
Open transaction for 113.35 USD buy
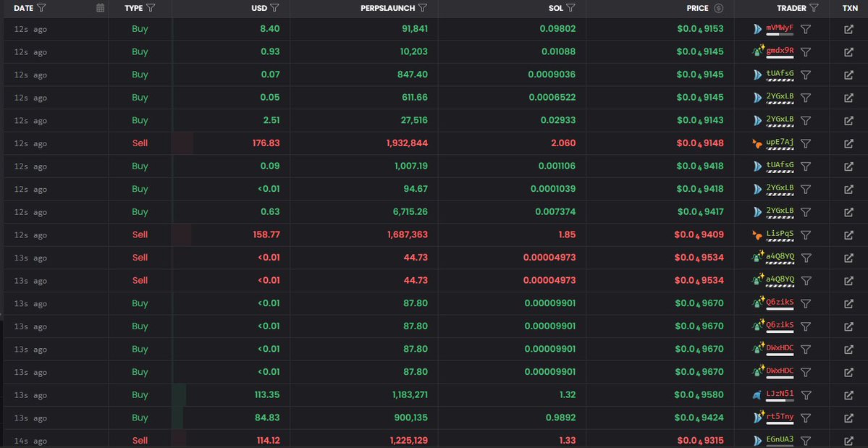point(848,395)
